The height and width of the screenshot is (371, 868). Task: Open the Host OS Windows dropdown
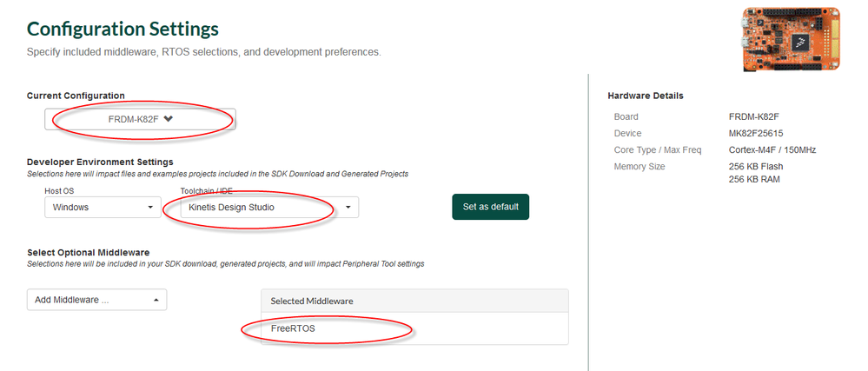[x=101, y=207]
